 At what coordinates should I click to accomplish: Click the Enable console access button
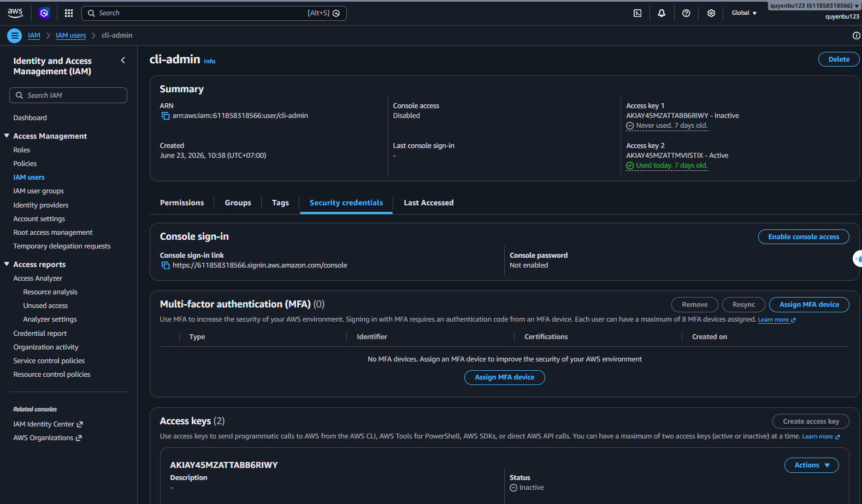point(804,237)
